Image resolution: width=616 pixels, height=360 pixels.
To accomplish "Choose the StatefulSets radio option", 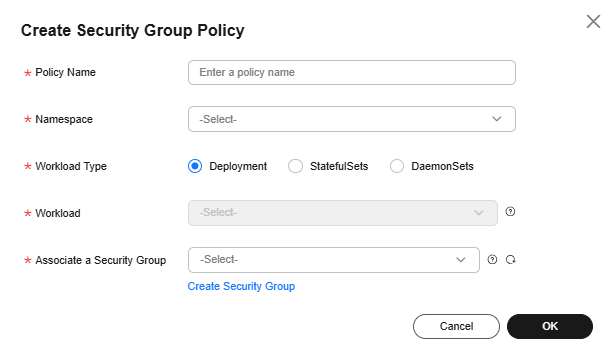I will [x=295, y=166].
